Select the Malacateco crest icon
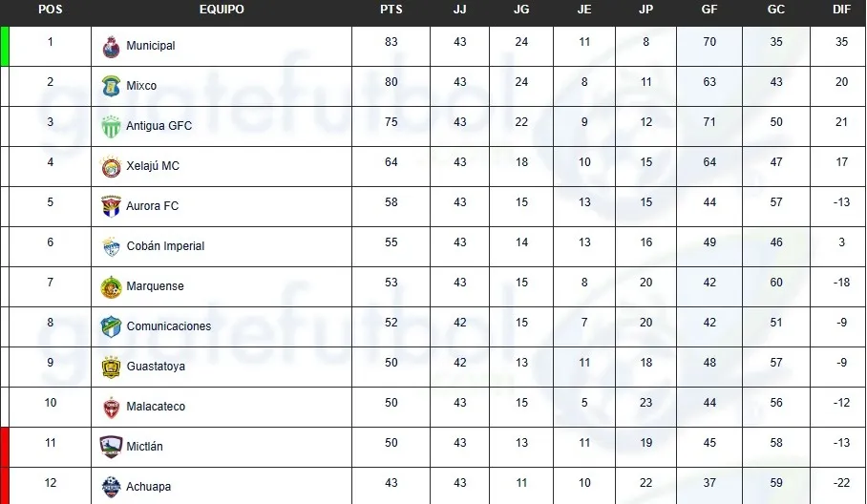This screenshot has width=867, height=504. pyautogui.click(x=112, y=407)
